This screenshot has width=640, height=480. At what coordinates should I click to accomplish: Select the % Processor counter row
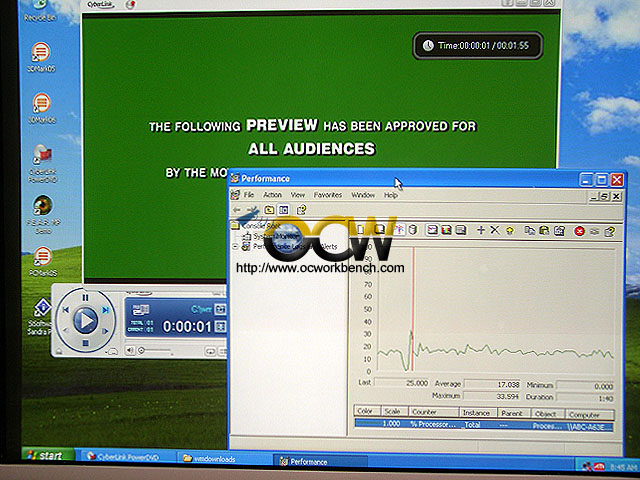pyautogui.click(x=484, y=425)
